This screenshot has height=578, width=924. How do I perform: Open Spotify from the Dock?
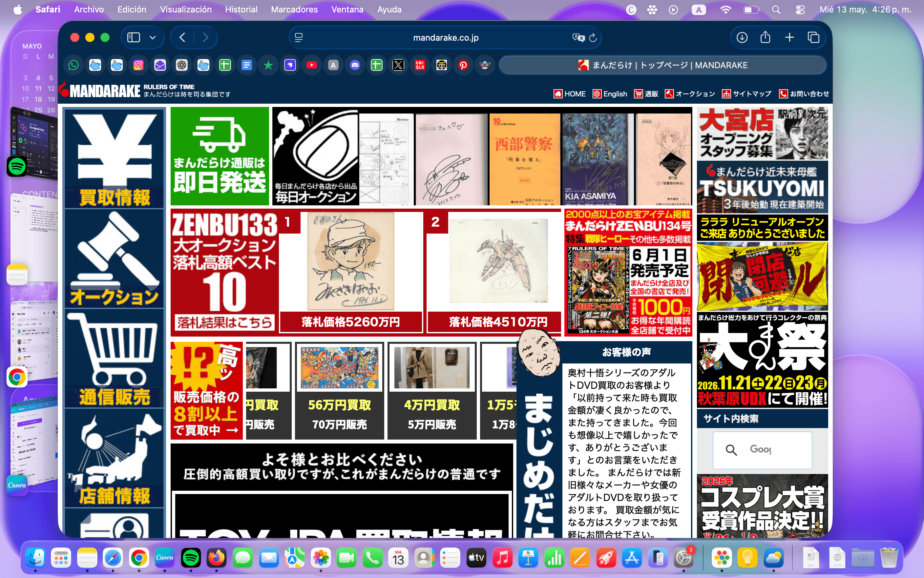pyautogui.click(x=191, y=558)
